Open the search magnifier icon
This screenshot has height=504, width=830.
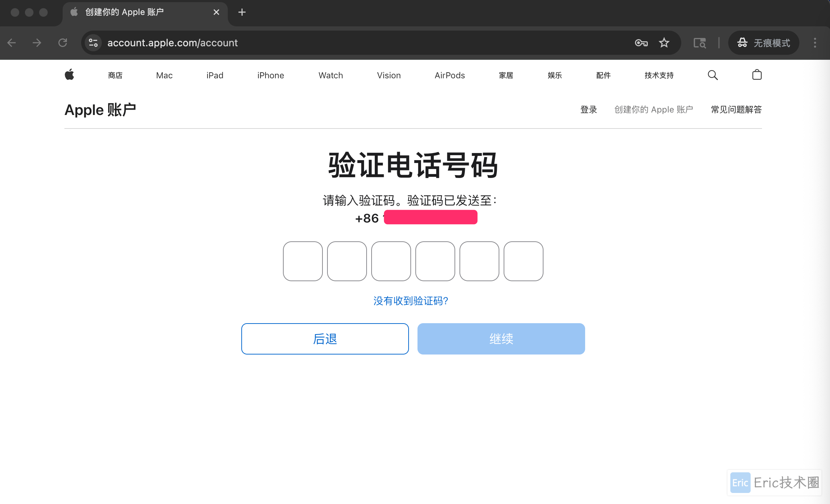click(x=713, y=75)
